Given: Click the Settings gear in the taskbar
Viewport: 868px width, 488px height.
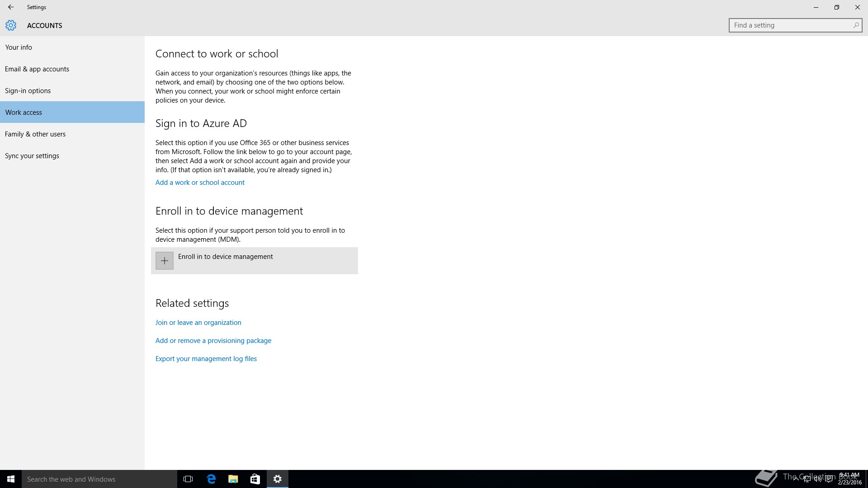Looking at the screenshot, I should click(278, 479).
